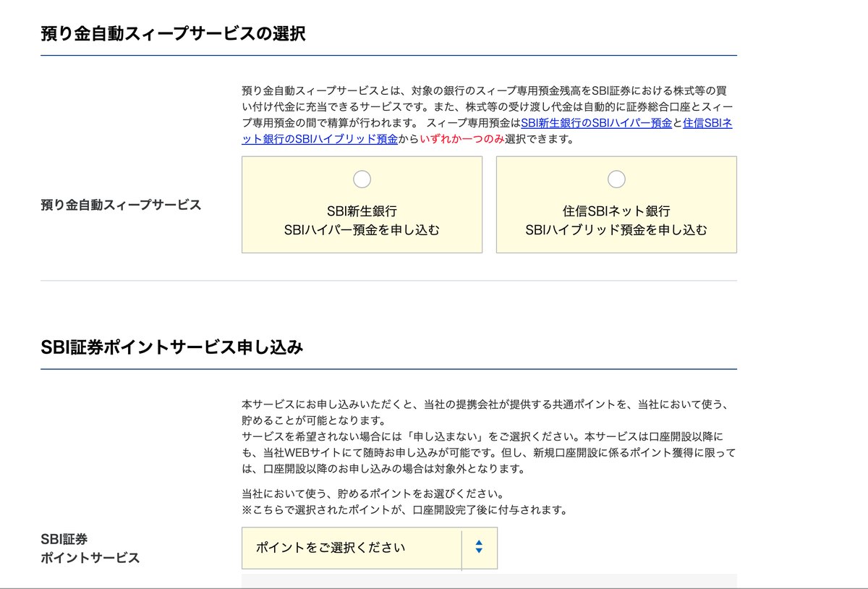Click the SBIハイブリッド預金を申し込む card label
The image size is (868, 589).
coord(616,230)
